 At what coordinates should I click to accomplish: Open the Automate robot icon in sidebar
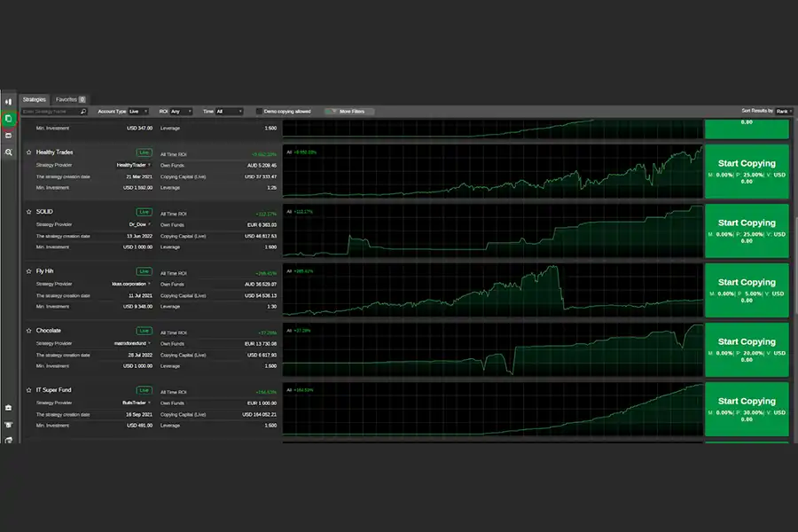click(x=9, y=136)
